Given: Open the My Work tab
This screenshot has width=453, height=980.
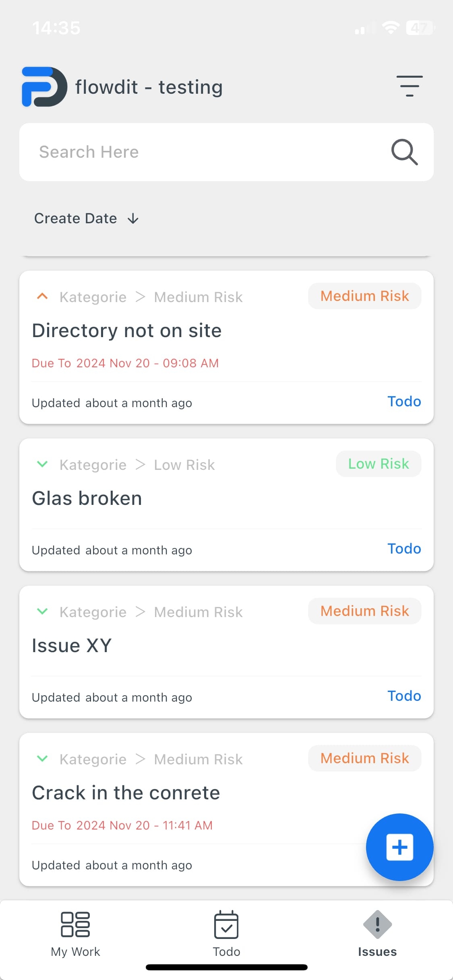Looking at the screenshot, I should [75, 933].
